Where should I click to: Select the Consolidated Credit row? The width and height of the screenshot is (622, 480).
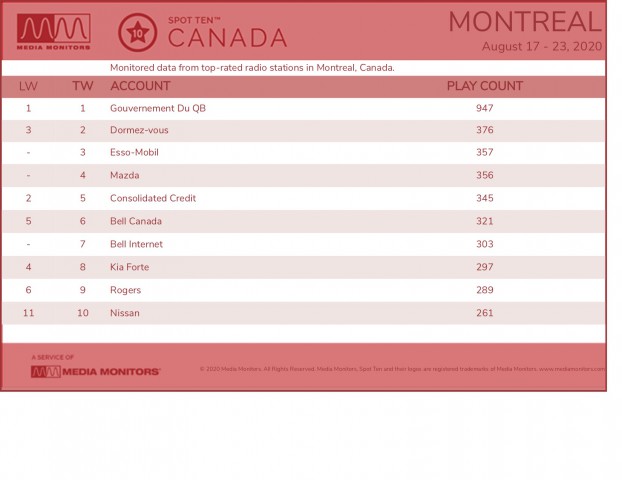[x=304, y=198]
